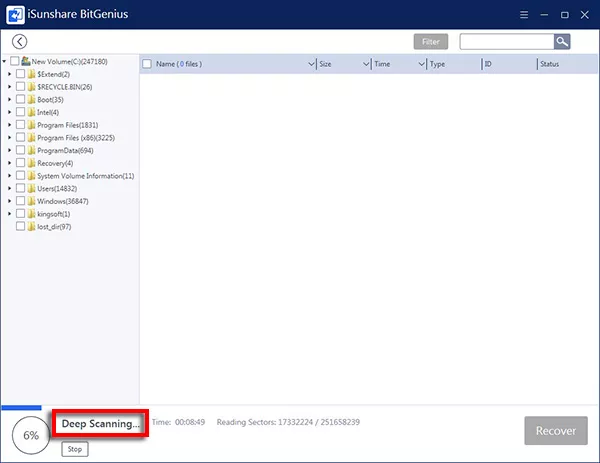Viewport: 600px width, 463px height.
Task: Click the New Volume drive icon
Action: point(26,61)
